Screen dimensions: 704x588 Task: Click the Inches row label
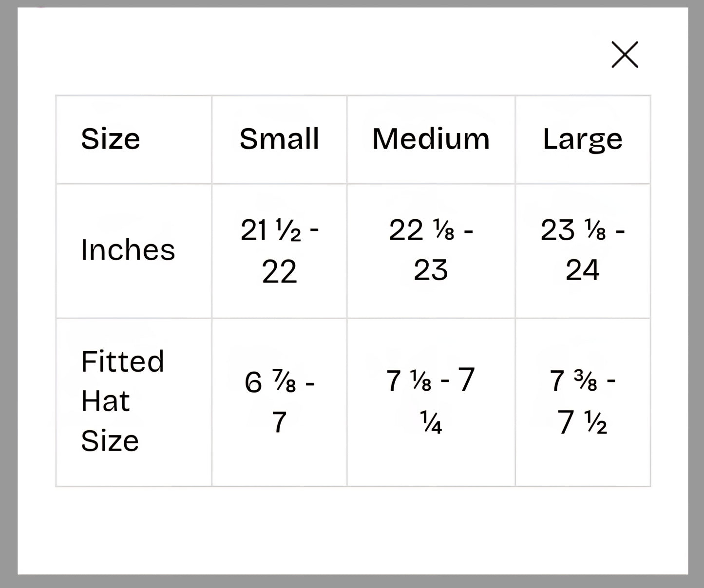tap(128, 250)
